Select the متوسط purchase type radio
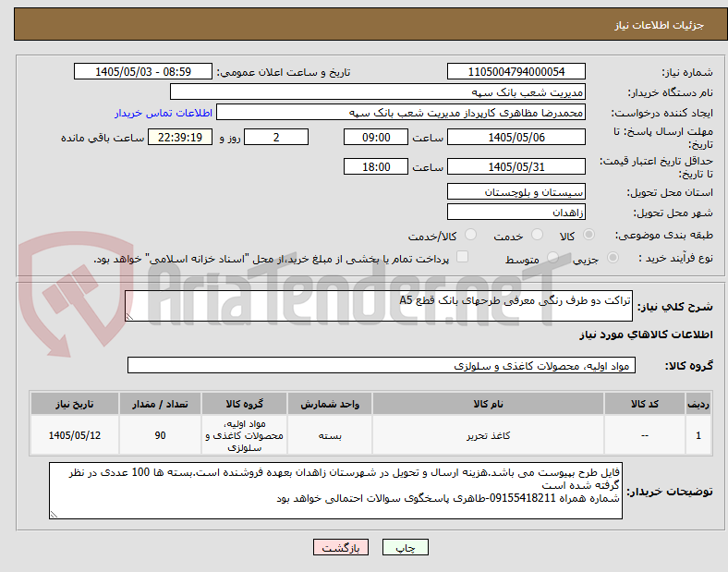This screenshot has height=572, width=728. [552, 257]
